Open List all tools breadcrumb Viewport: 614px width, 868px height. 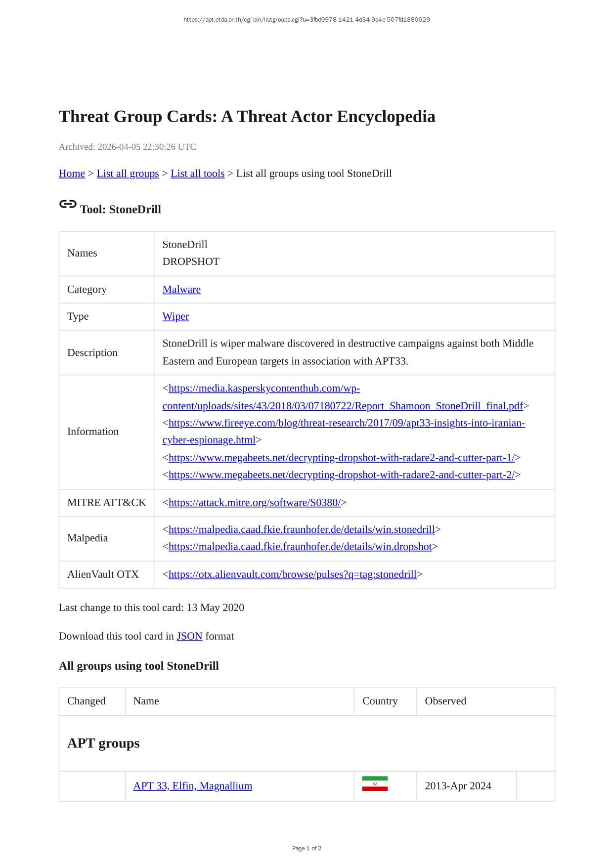pos(197,174)
